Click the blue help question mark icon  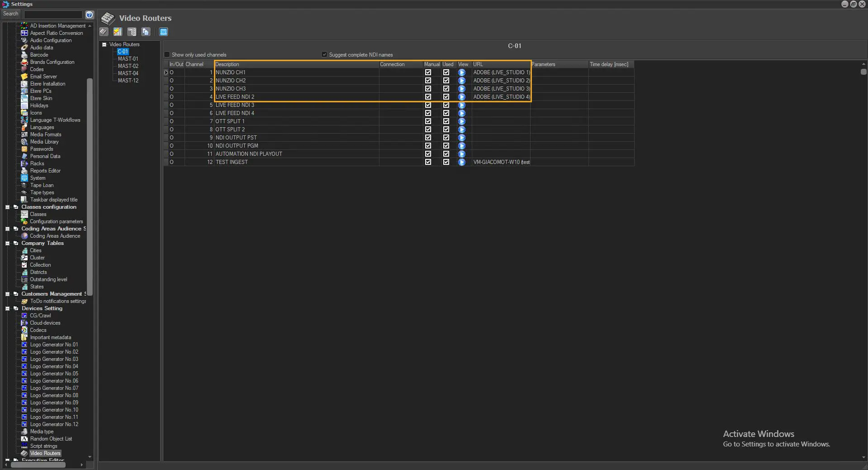click(x=90, y=14)
